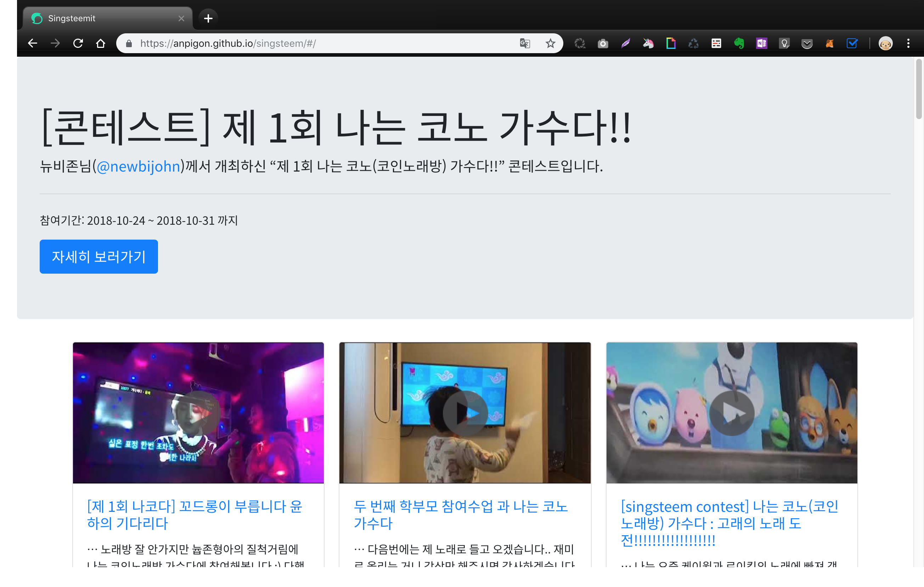Viewport: 924px width, 587px height.
Task: Click the cartoon penguin characters video thumbnail
Action: (731, 413)
